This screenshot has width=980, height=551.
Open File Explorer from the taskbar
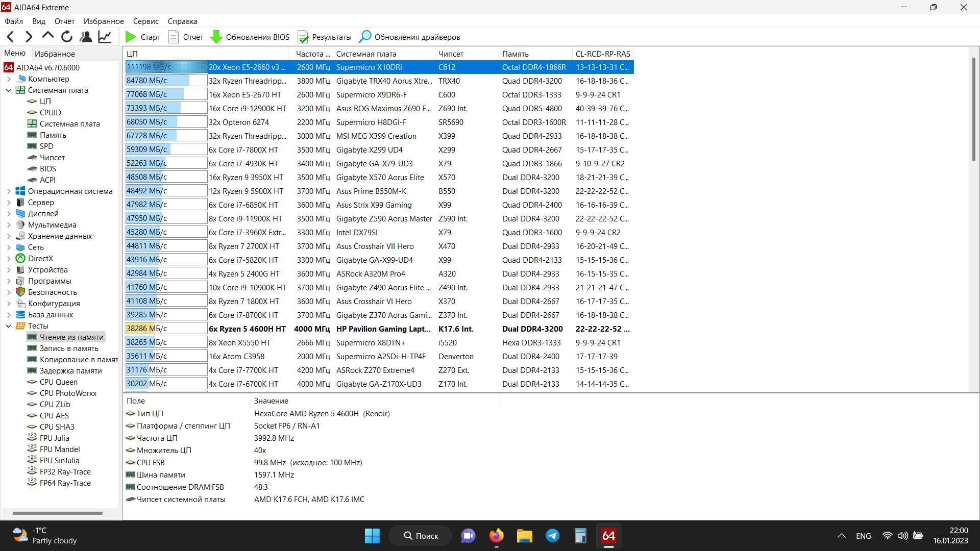click(524, 536)
